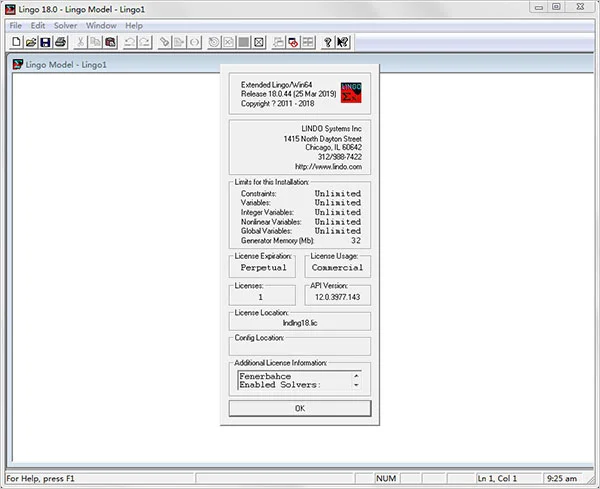The height and width of the screenshot is (489, 600).
Task: Open the Solver menu
Action: pos(65,26)
